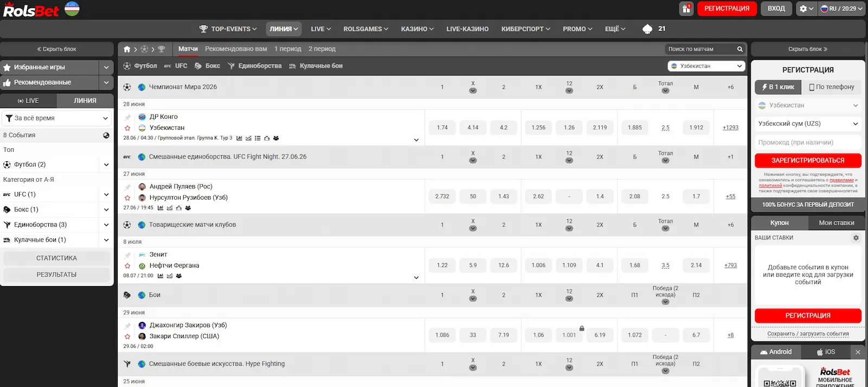Open the list icon for ДР Конго match
Screen dimensions: 868x387
point(258,138)
